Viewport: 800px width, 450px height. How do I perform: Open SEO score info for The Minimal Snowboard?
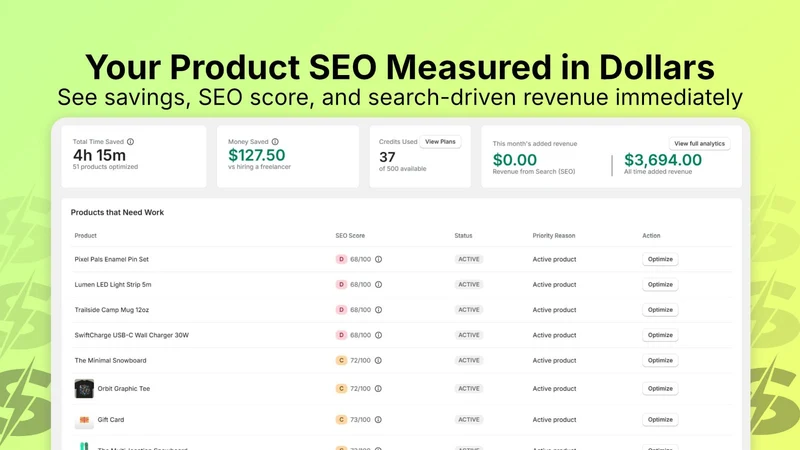[x=379, y=360]
